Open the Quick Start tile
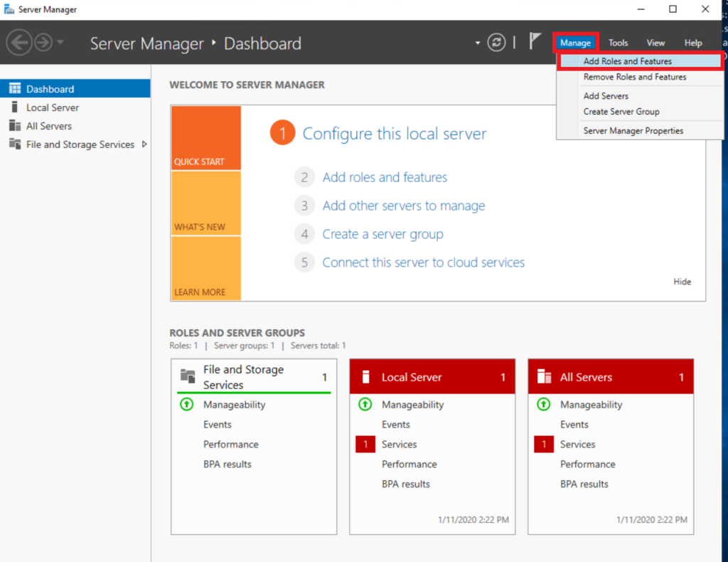The image size is (728, 562). tap(205, 138)
